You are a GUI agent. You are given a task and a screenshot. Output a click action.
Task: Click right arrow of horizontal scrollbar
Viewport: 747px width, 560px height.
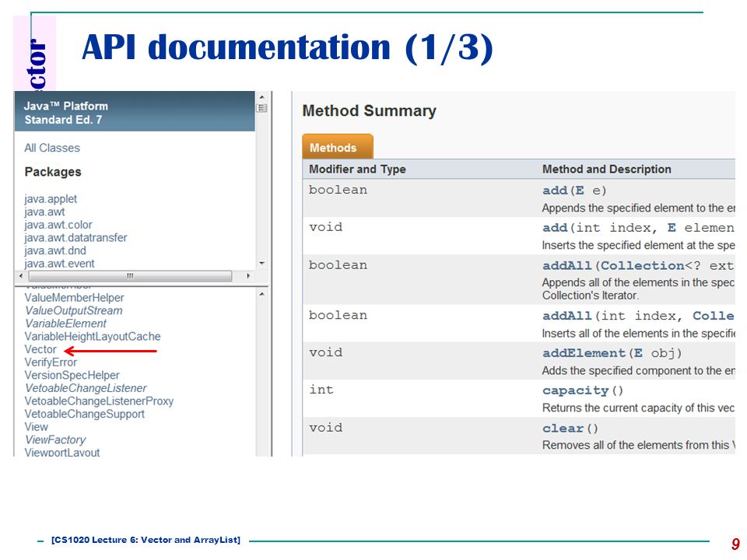(x=248, y=275)
